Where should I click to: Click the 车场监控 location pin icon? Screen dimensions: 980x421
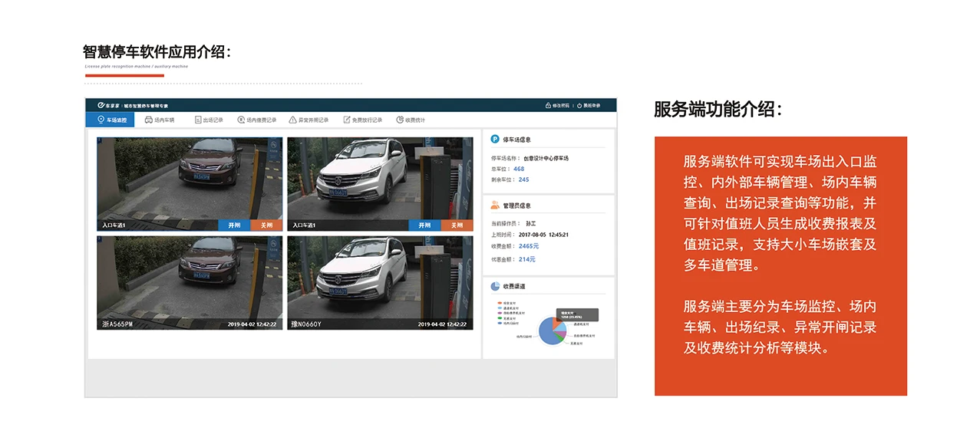coord(101,120)
